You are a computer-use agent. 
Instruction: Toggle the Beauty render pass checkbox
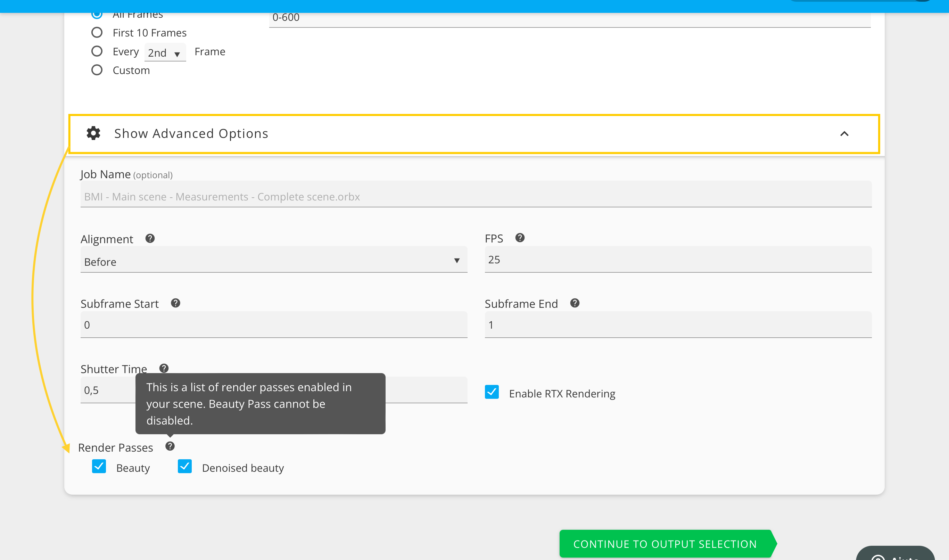pyautogui.click(x=99, y=467)
